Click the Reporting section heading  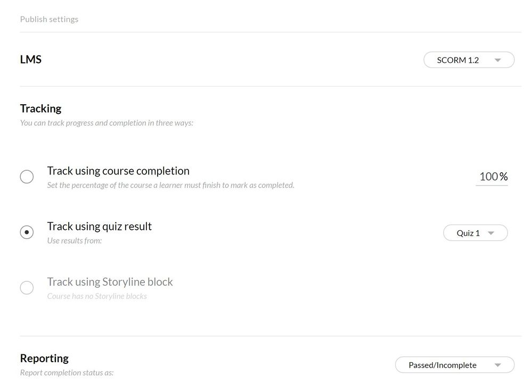pos(45,358)
